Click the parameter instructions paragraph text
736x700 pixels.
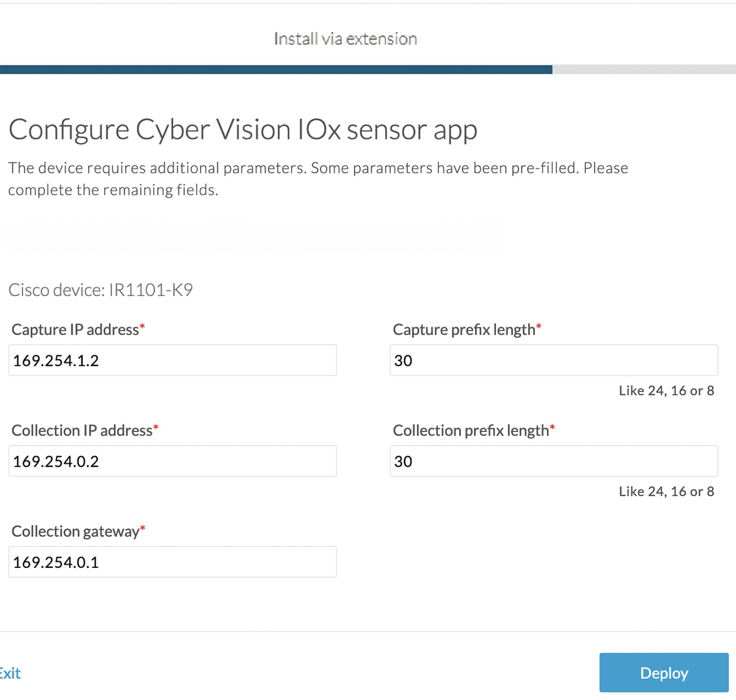click(318, 178)
